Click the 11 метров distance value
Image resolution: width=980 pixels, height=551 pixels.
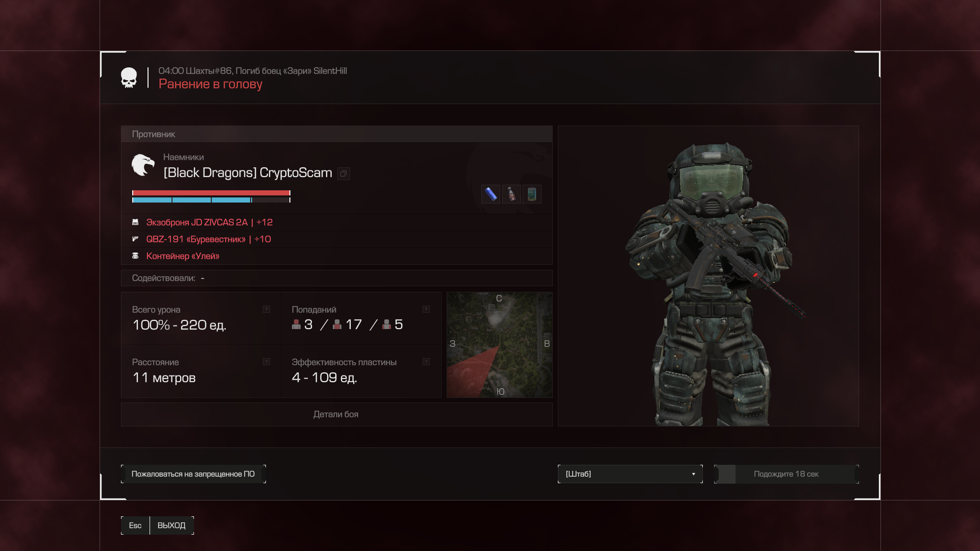click(x=164, y=378)
